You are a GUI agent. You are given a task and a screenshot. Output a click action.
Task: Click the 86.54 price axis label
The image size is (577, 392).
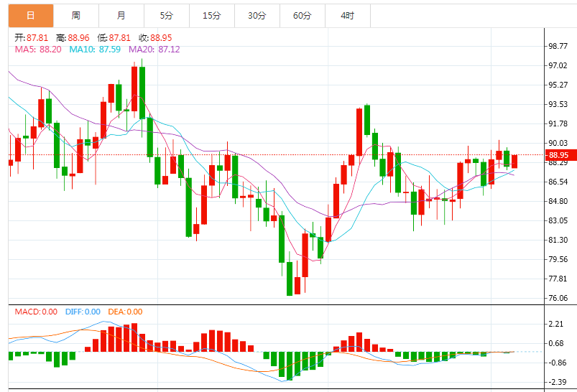pyautogui.click(x=558, y=182)
